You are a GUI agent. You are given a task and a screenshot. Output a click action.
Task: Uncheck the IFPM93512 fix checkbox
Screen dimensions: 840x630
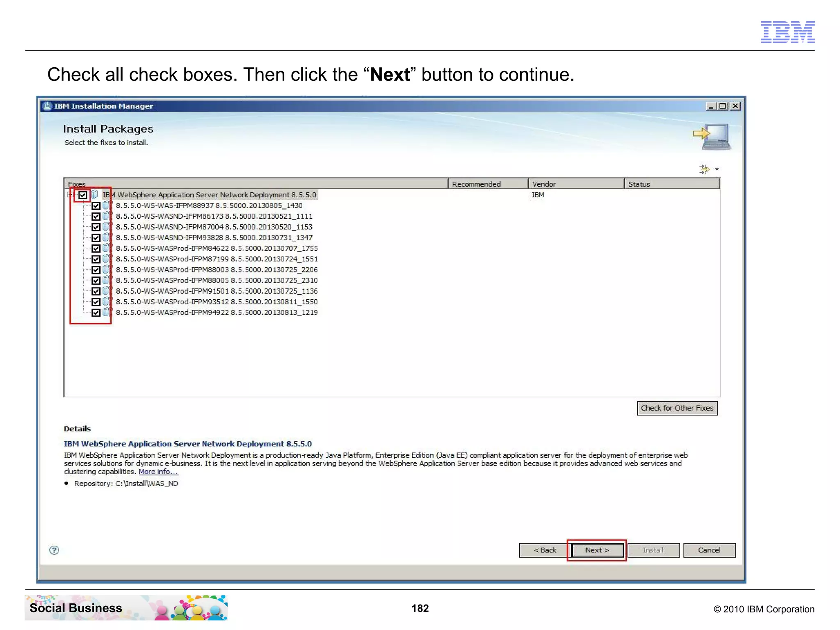tap(96, 302)
